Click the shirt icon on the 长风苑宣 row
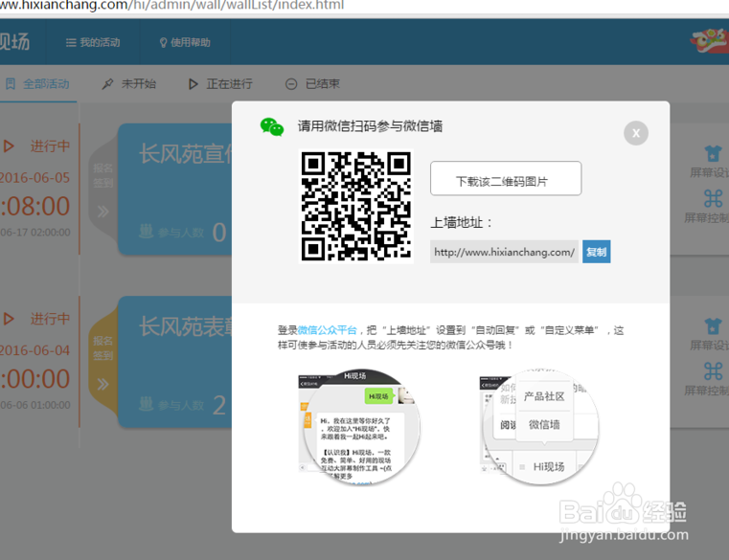729x560 pixels. click(713, 153)
